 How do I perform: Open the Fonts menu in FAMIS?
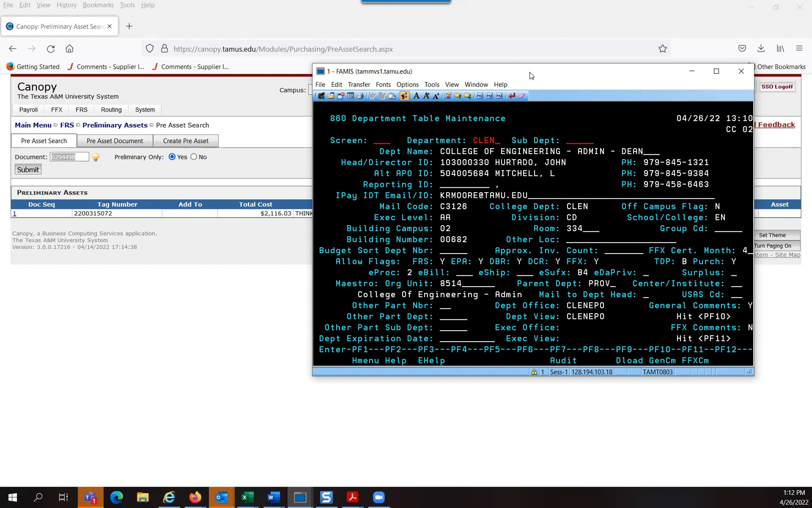click(383, 84)
